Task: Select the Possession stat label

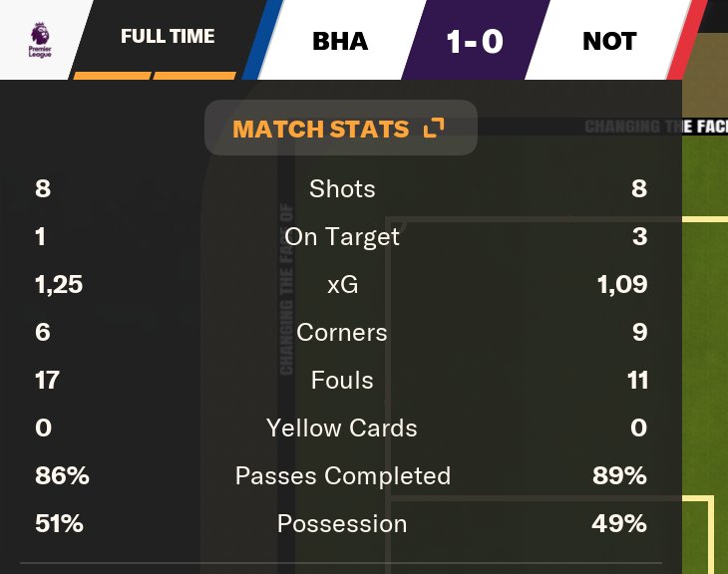Action: click(x=342, y=523)
